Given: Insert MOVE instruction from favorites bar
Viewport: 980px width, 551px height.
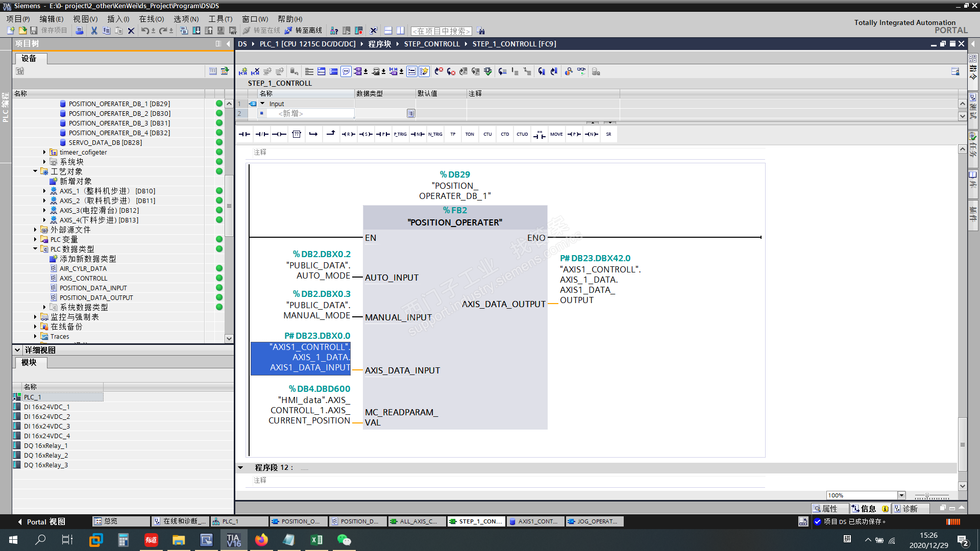Looking at the screenshot, I should click(556, 134).
